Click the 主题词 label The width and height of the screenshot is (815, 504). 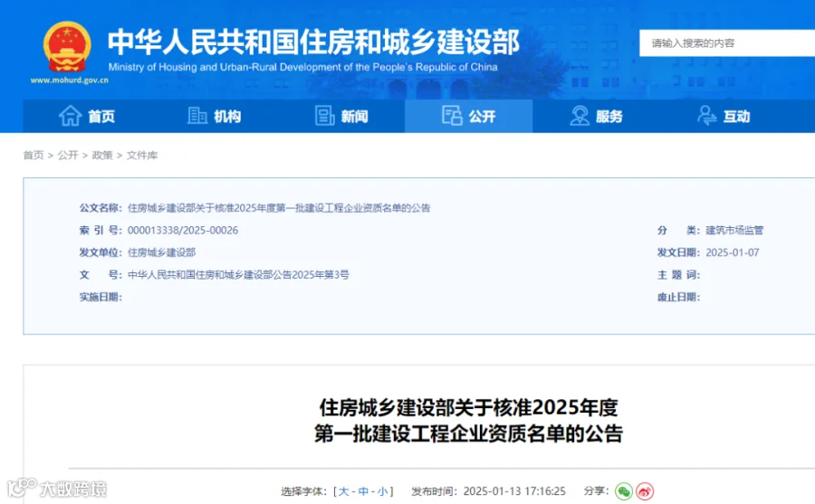(x=678, y=275)
